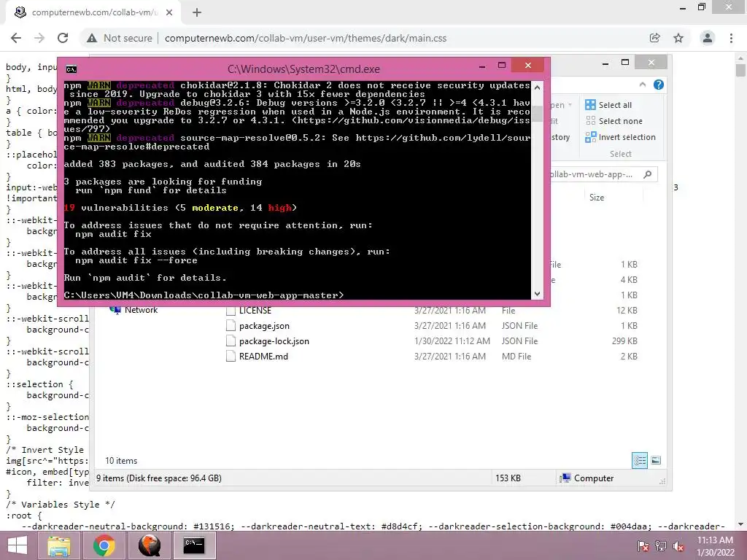Switch to Chrome from the taskbar
Screen dimensions: 747x560
tap(104, 545)
